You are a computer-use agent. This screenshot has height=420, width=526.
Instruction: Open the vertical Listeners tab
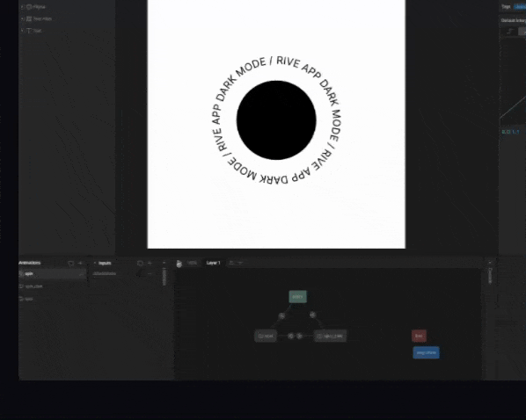click(x=164, y=277)
